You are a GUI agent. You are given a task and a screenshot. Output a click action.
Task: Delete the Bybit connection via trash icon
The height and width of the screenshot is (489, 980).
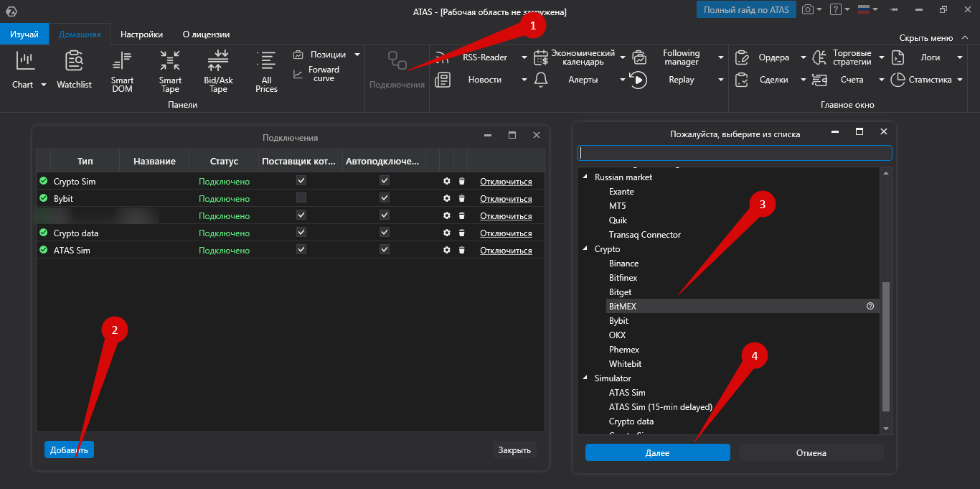coord(461,199)
